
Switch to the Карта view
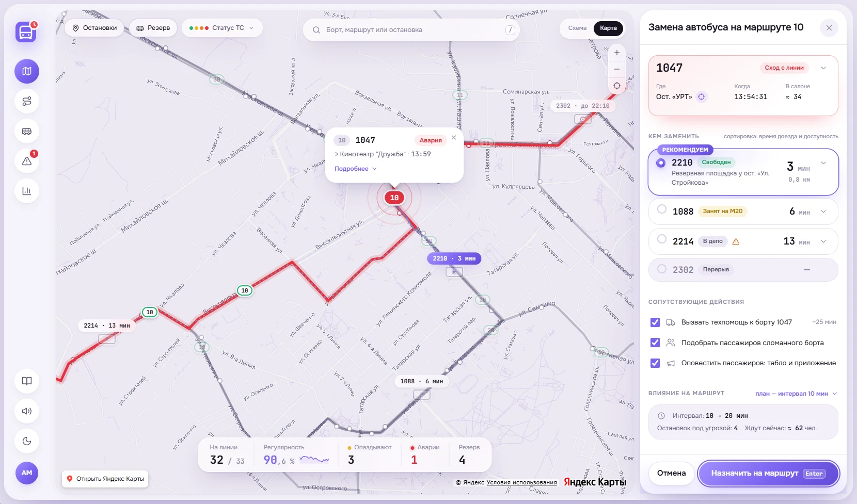[608, 28]
